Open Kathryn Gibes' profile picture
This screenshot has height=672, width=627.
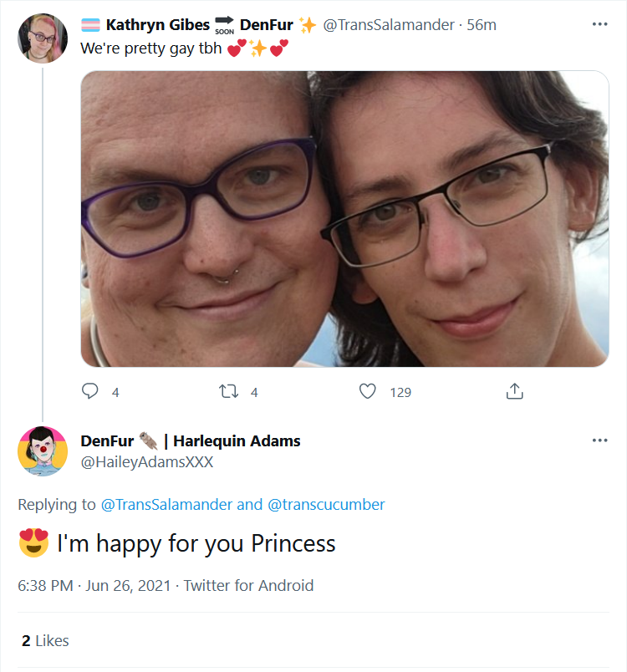43,38
